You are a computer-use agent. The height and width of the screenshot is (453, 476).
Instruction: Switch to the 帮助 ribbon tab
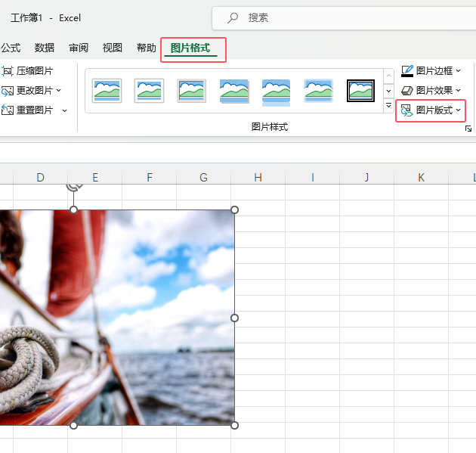tap(147, 48)
